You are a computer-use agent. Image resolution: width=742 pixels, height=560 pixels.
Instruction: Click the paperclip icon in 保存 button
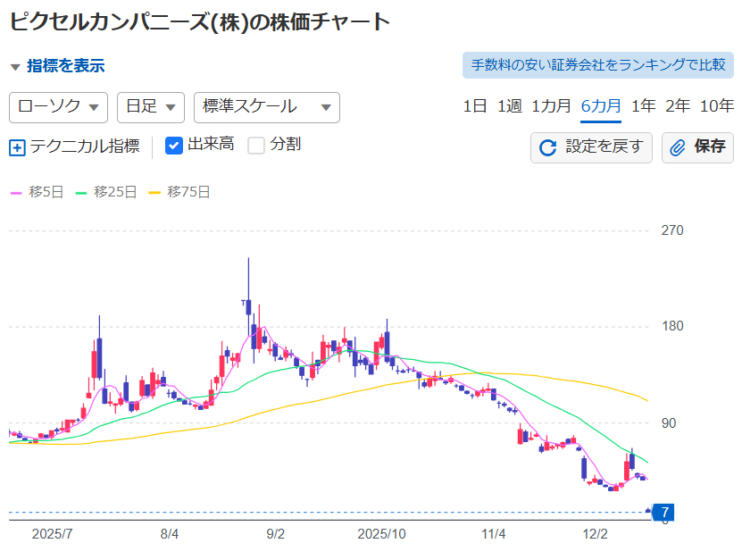678,147
